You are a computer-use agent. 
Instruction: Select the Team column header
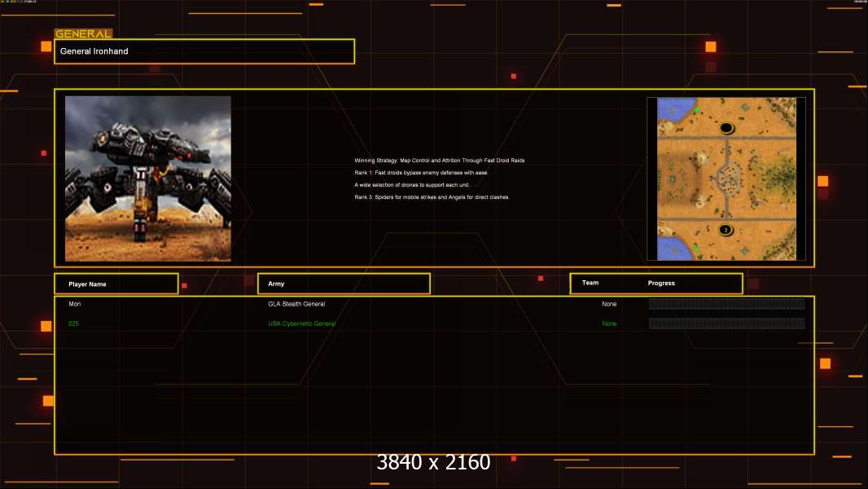coord(590,283)
